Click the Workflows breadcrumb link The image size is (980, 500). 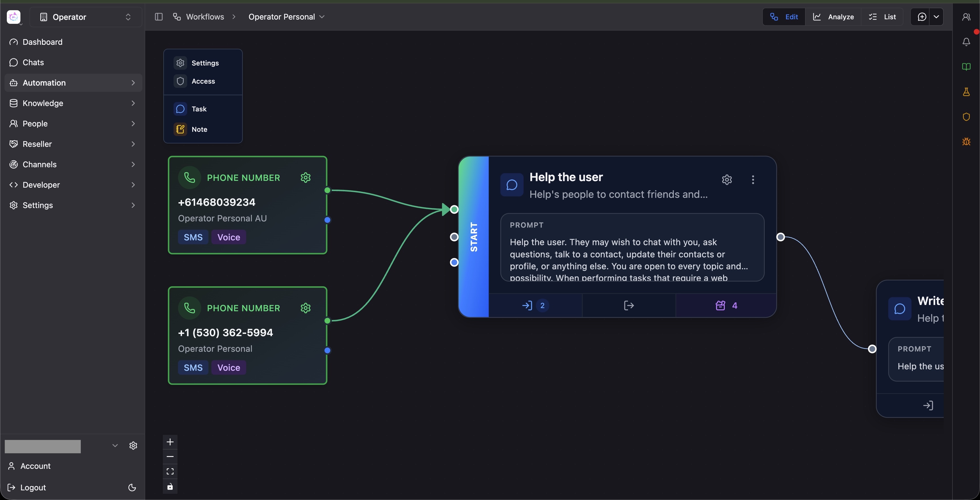point(205,17)
